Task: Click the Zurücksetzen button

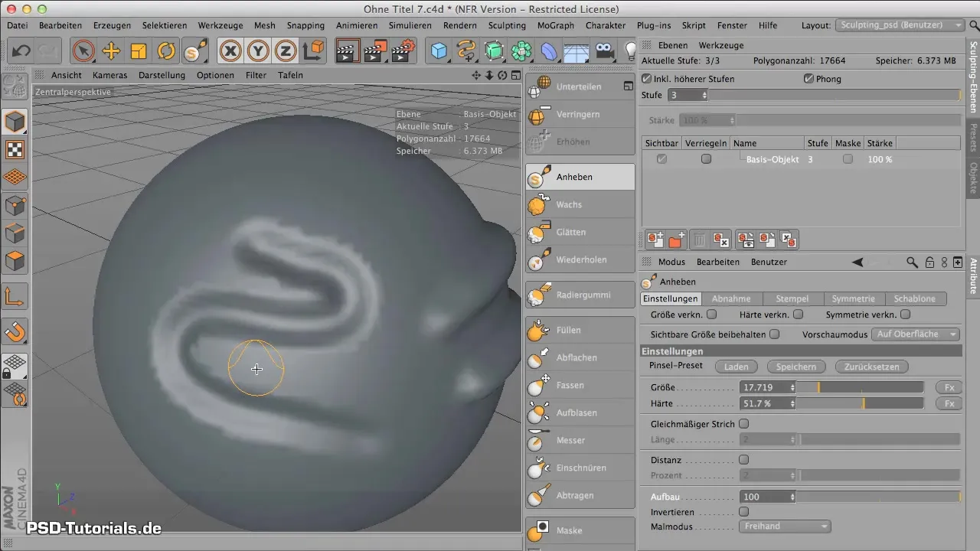Action: tap(872, 367)
